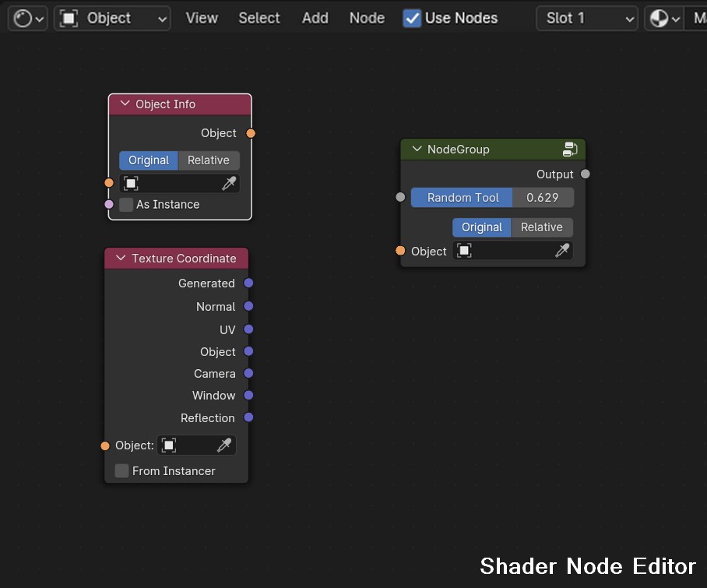Click the Reflection output label
The width and height of the screenshot is (707, 588).
click(x=207, y=418)
